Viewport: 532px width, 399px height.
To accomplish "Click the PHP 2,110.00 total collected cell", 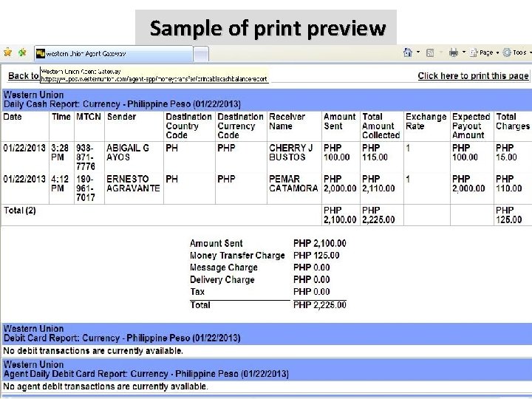I will coord(378,183).
